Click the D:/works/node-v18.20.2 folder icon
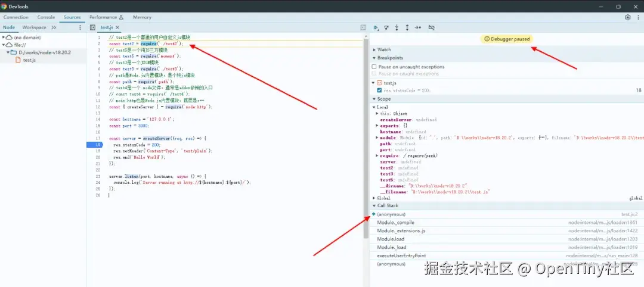Image resolution: width=644 pixels, height=287 pixels. [14, 52]
